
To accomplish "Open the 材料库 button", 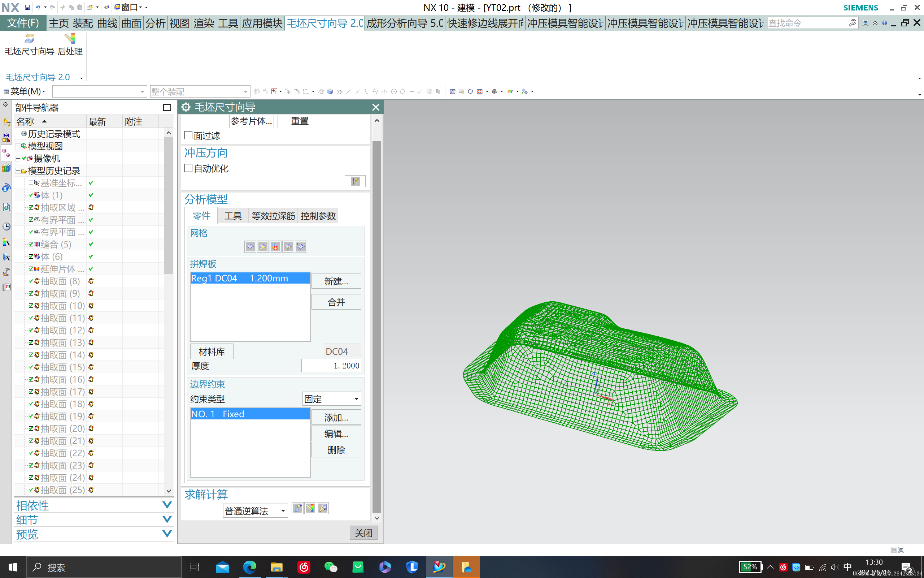I will [x=212, y=351].
